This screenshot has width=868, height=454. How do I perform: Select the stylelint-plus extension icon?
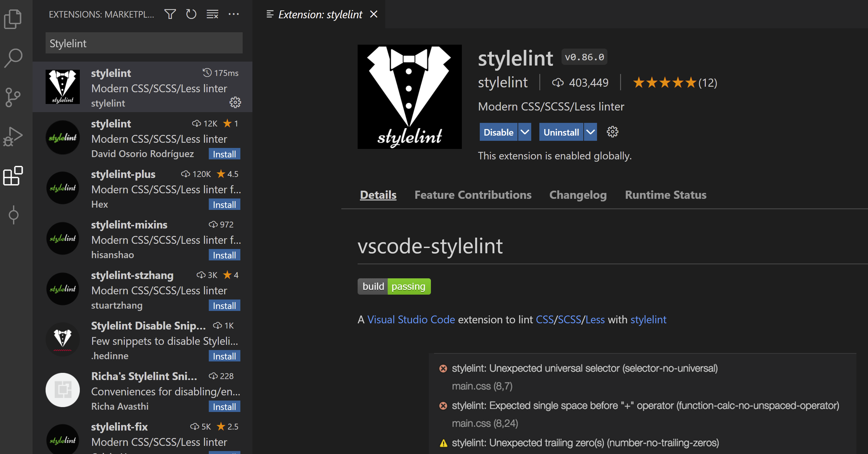(63, 188)
